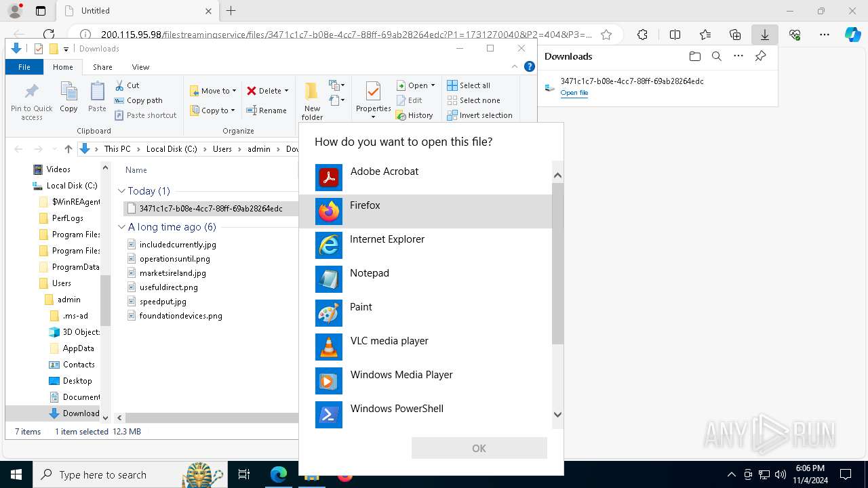Click app list scrollbar up arrow
868x488 pixels.
click(x=557, y=175)
